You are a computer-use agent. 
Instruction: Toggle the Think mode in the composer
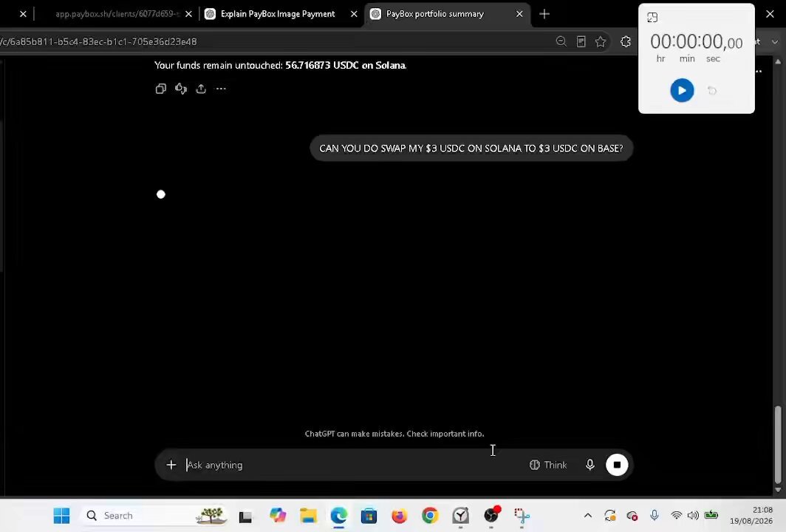(x=548, y=465)
